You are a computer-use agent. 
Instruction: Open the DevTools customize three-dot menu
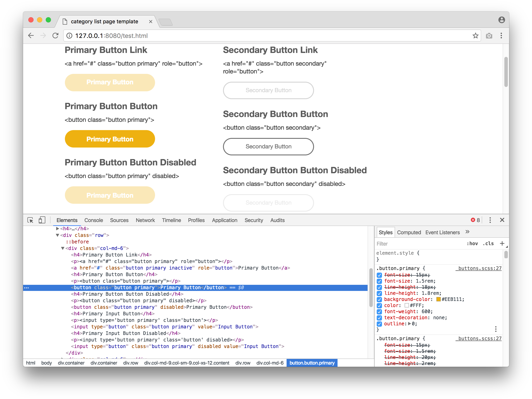click(x=490, y=220)
